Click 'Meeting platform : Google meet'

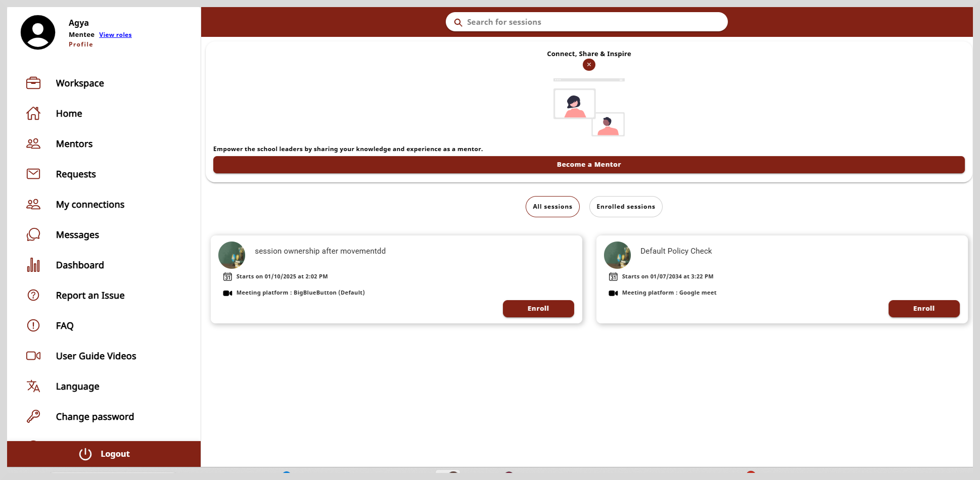click(x=669, y=293)
